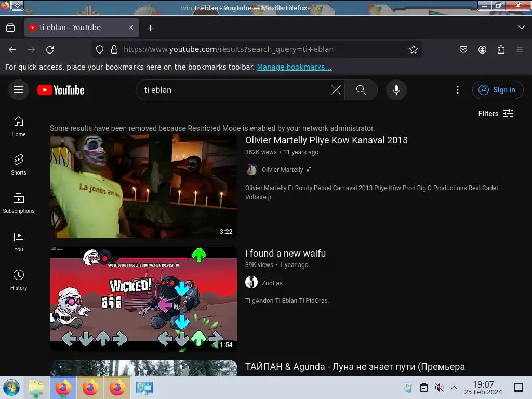The image size is (532, 399).
Task: Play the i found a new waifu thumbnail
Action: (x=143, y=299)
